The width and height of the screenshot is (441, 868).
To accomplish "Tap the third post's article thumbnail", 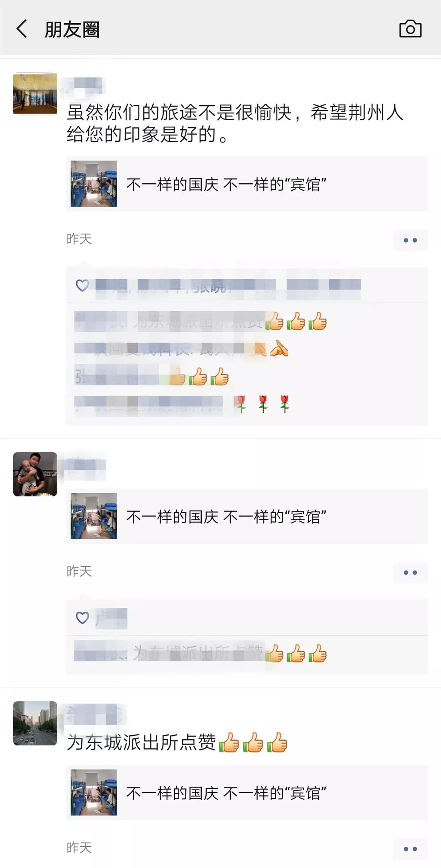I will pos(94,792).
